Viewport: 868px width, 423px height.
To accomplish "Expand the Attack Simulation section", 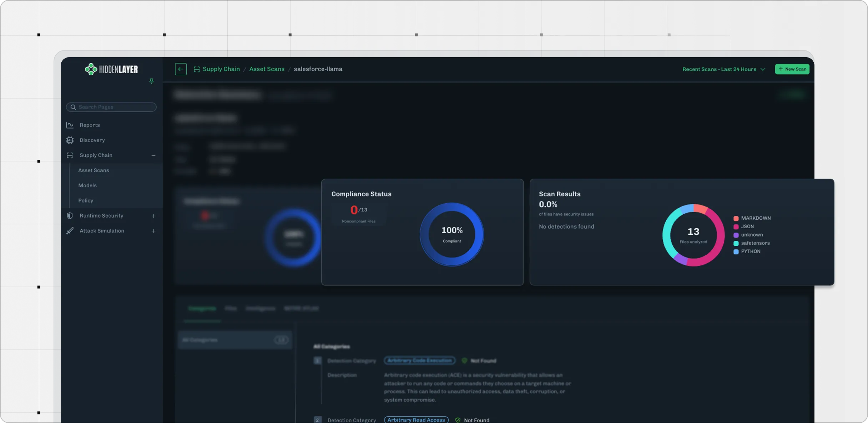I will coord(153,231).
